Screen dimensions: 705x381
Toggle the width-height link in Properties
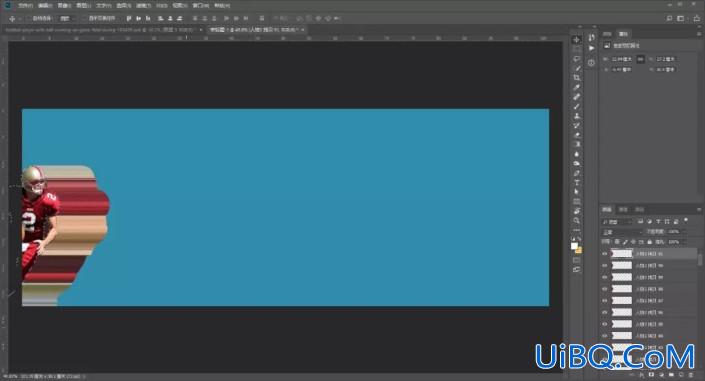tap(640, 59)
